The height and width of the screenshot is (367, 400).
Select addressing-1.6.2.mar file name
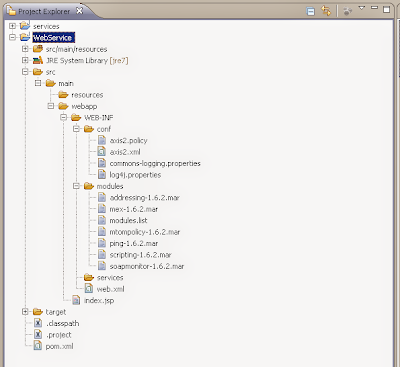click(x=145, y=198)
